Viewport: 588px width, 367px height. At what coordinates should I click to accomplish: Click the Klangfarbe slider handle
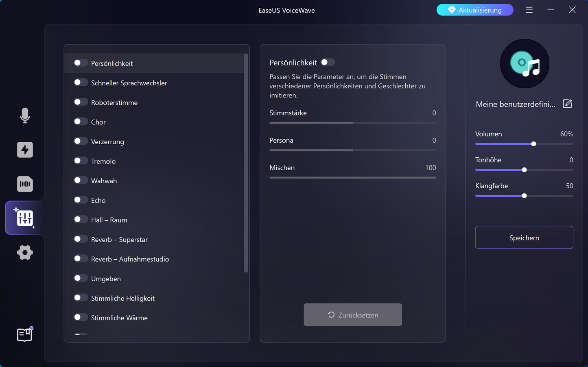pos(524,196)
